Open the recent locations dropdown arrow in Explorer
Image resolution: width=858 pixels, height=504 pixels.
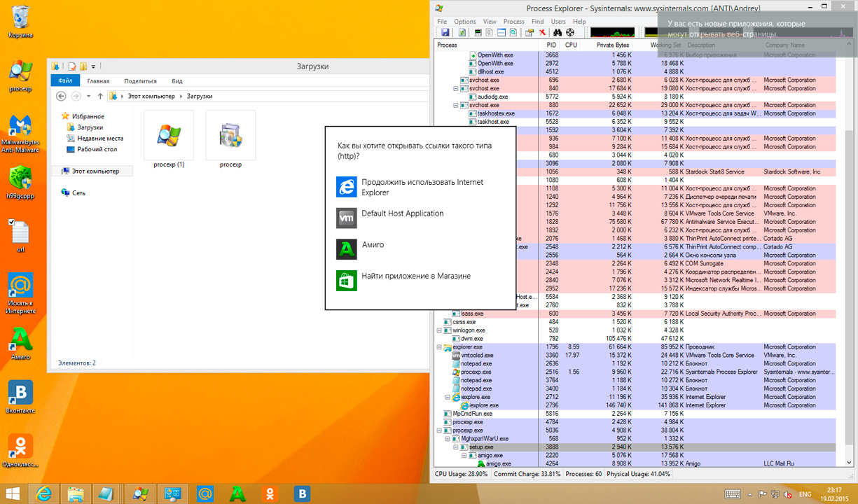pos(88,97)
